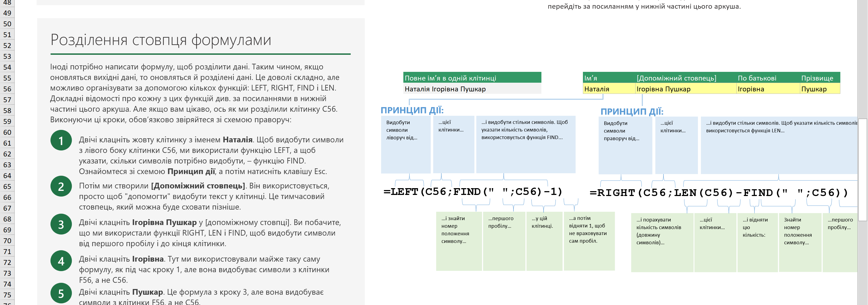
Task: Click the =RIGHT(C56;LEN formula text
Action: click(718, 192)
